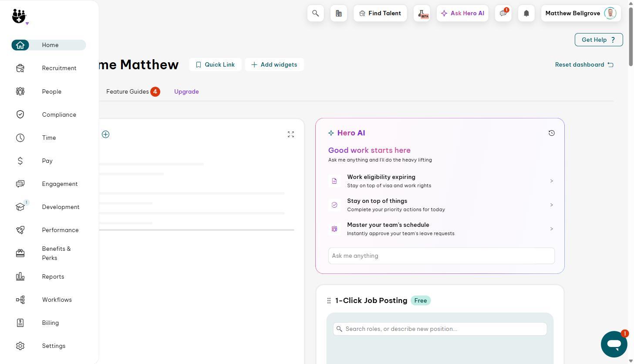
Task: Expand the Master your team's schedule suggestion
Action: click(x=441, y=229)
